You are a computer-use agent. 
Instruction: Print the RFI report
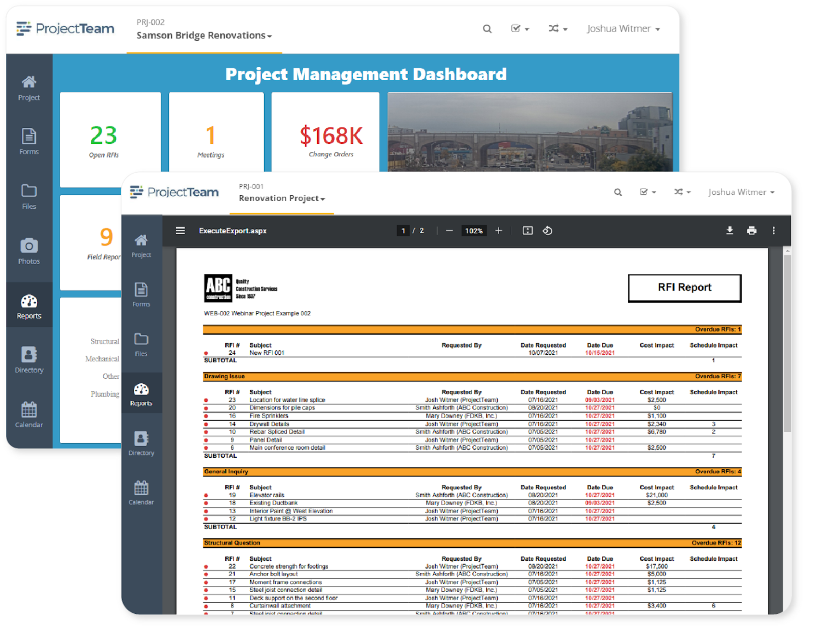pos(752,230)
